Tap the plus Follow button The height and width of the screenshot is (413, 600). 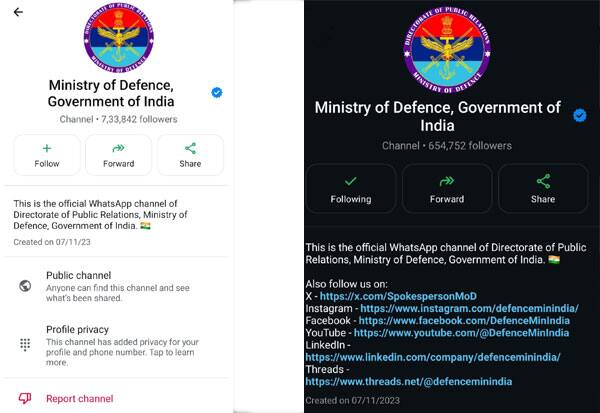point(47,155)
